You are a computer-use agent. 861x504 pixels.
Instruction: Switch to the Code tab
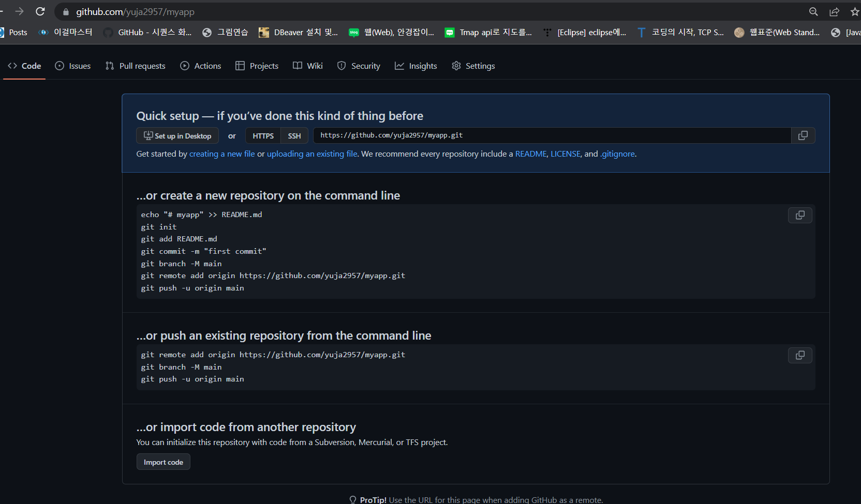pyautogui.click(x=24, y=66)
